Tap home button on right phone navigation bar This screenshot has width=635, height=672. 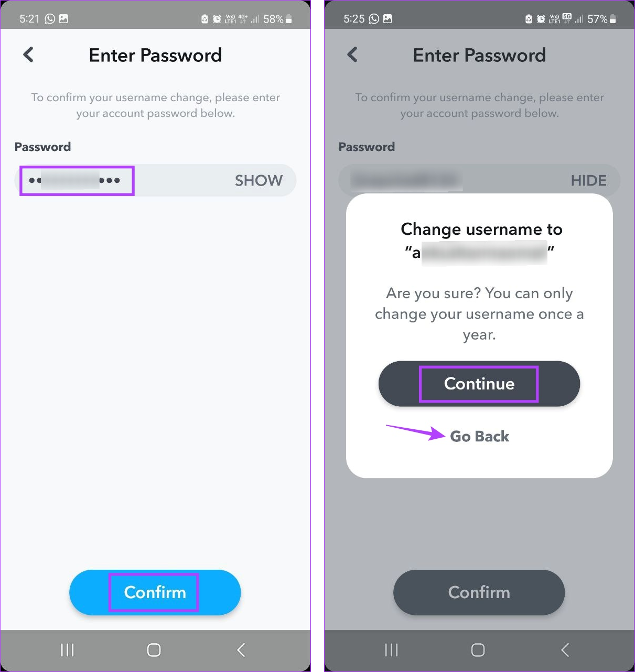[x=478, y=650]
